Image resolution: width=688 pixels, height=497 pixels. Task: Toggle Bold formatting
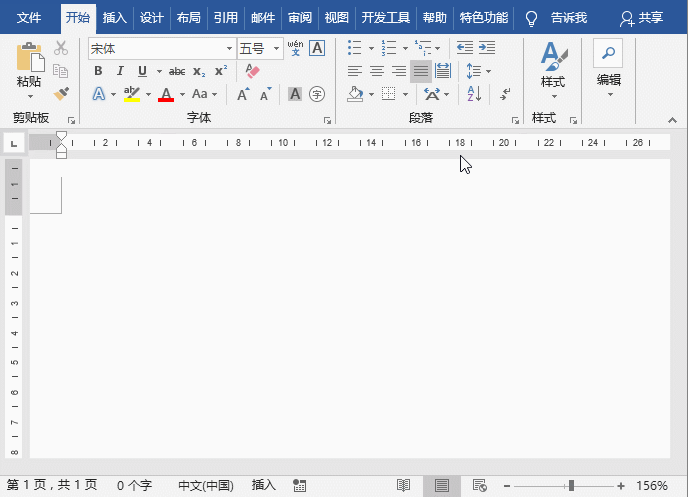click(x=98, y=71)
